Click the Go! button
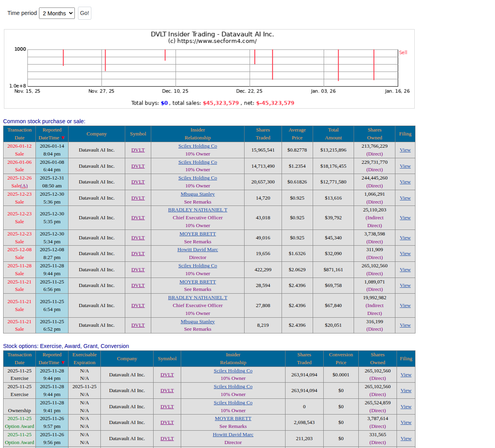Screen dimensions: 495x448 (85, 13)
